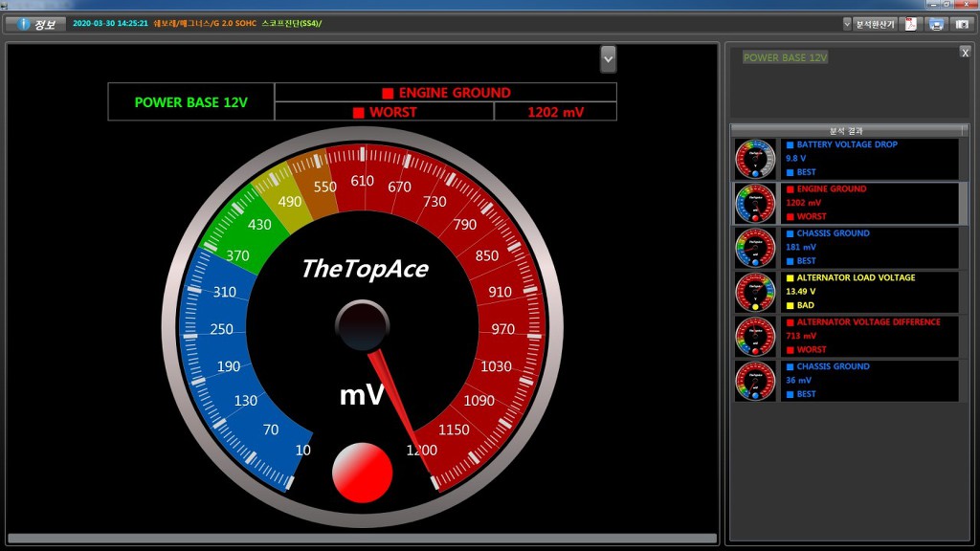Click the green POWER BASE 12V header label
This screenshot has width=980, height=551.
click(191, 102)
